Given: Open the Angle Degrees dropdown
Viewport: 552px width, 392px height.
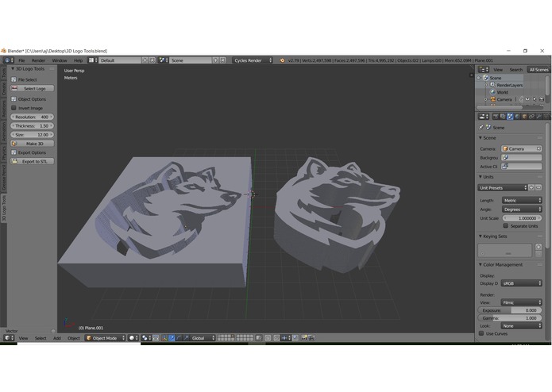Looking at the screenshot, I should click(x=522, y=209).
